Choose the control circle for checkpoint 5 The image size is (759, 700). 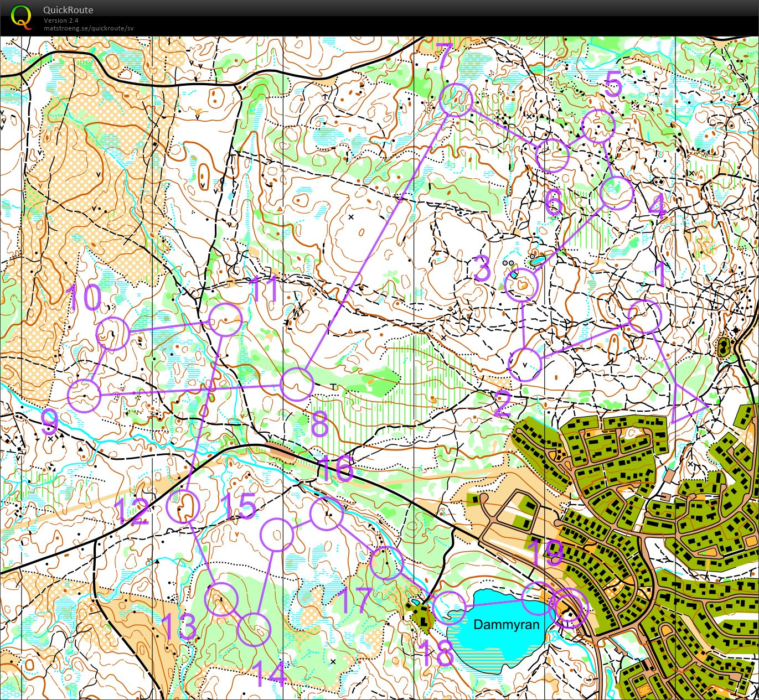coord(598,126)
